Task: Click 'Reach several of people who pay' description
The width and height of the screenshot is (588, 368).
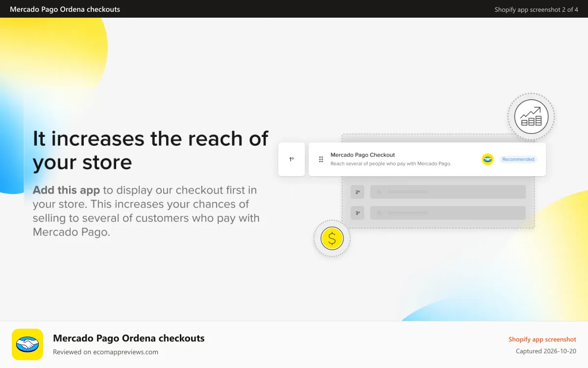Action: (x=391, y=164)
